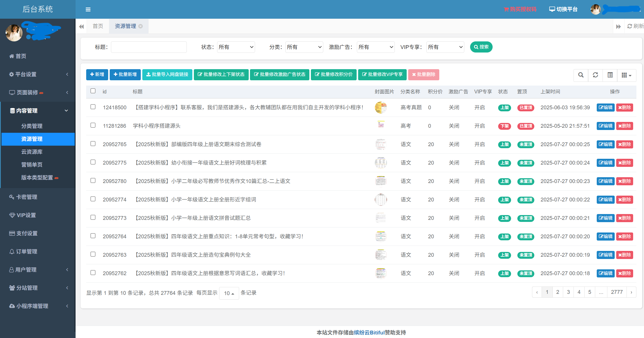The width and height of the screenshot is (644, 338).
Task: Tick the checkbox beside id 20952765
Action: [93, 143]
